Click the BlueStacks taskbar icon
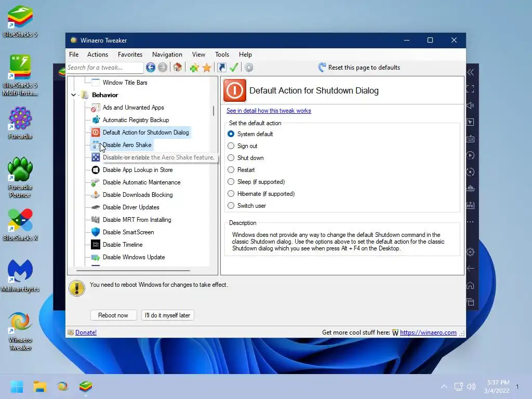Viewport: 532px width, 399px height. 86,387
